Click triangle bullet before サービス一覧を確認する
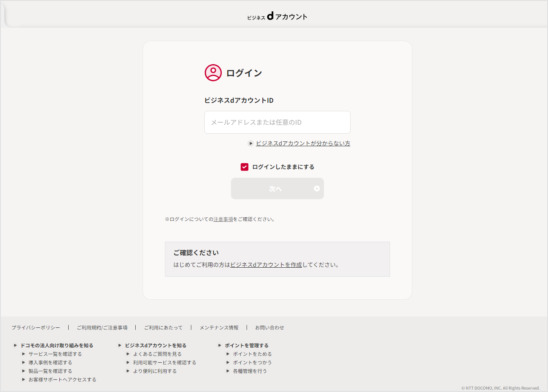The width and height of the screenshot is (548, 392). (24, 354)
